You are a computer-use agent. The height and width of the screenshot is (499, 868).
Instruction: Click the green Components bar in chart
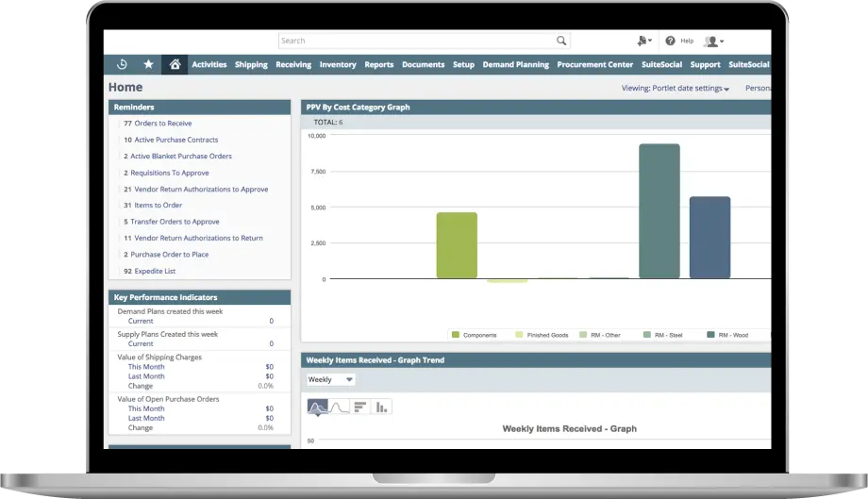[457, 245]
